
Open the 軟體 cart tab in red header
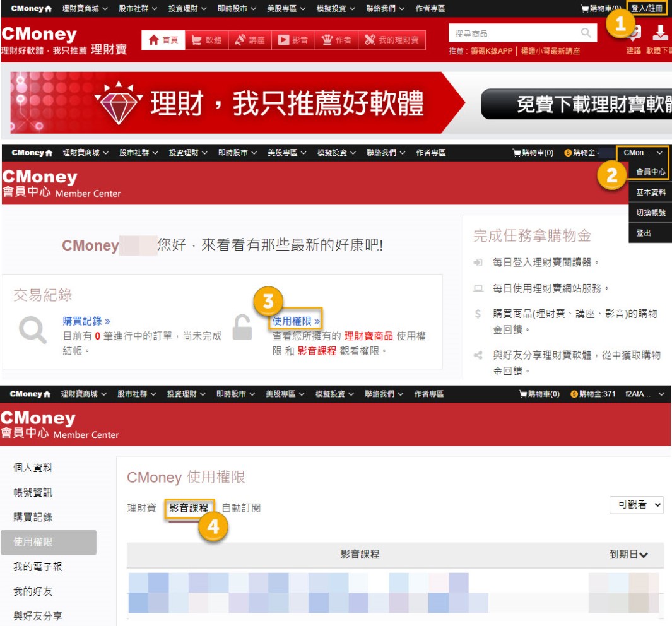tap(206, 40)
